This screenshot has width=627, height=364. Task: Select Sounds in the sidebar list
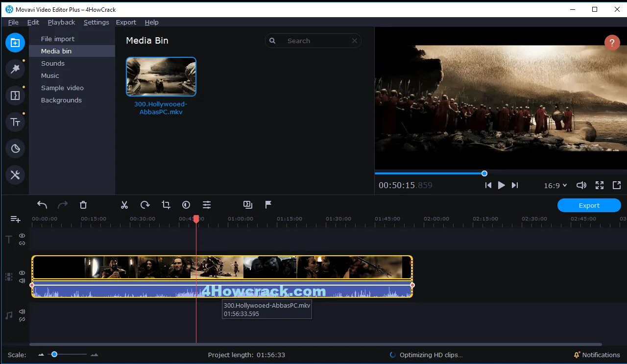(72, 63)
